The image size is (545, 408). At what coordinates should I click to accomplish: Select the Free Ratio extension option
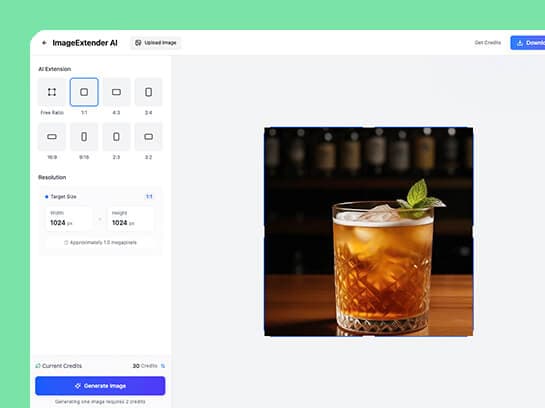(x=52, y=92)
